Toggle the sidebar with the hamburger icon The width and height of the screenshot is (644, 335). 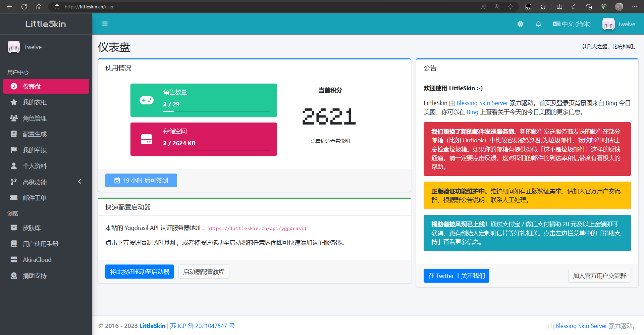pos(105,24)
